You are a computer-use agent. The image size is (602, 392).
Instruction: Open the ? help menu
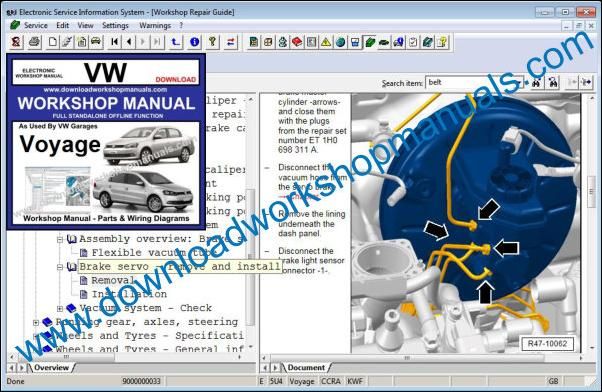point(181,25)
